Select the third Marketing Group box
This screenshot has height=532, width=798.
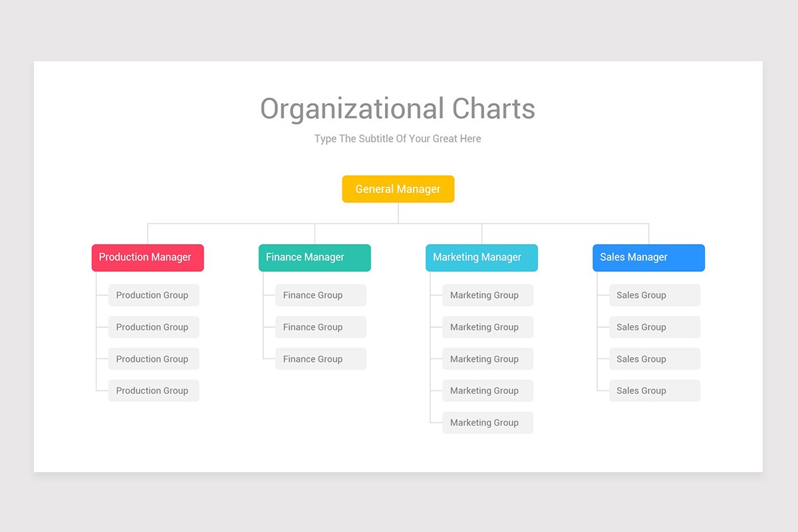pyautogui.click(x=487, y=359)
